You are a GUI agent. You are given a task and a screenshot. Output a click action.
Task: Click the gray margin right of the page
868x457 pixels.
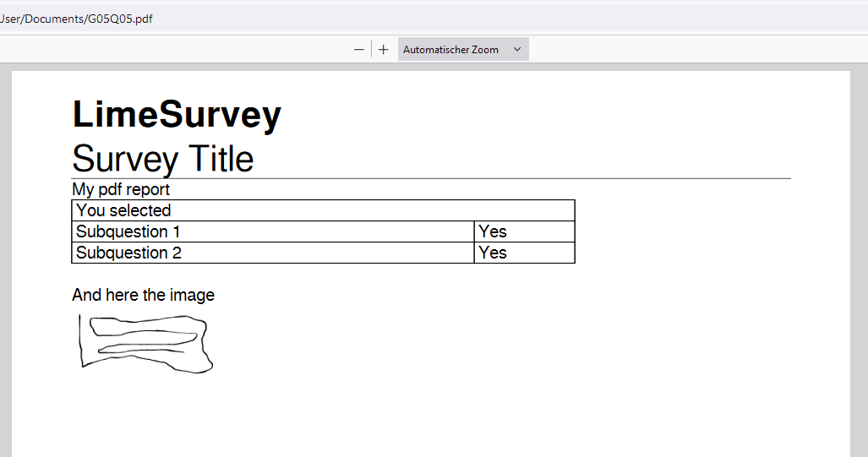[x=859, y=253]
